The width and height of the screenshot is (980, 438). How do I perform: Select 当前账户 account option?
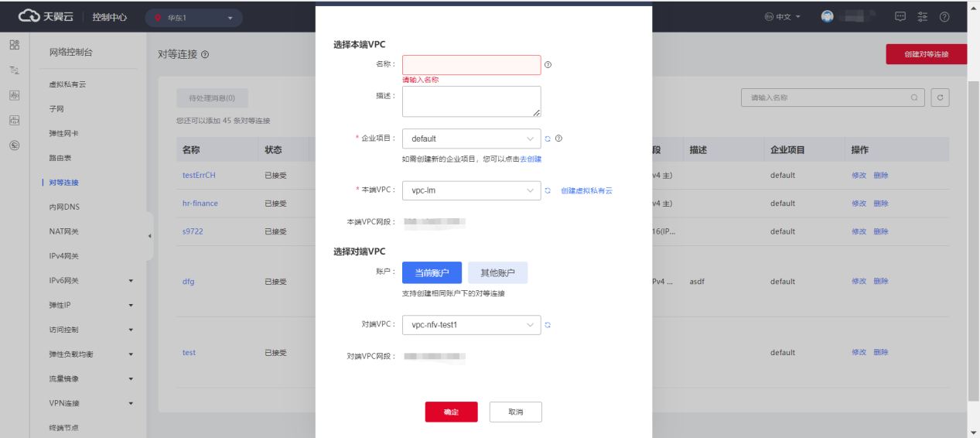click(432, 272)
